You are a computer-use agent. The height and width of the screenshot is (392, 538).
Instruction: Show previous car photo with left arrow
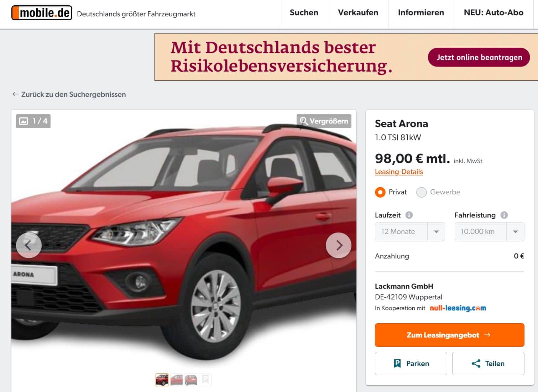tap(29, 245)
